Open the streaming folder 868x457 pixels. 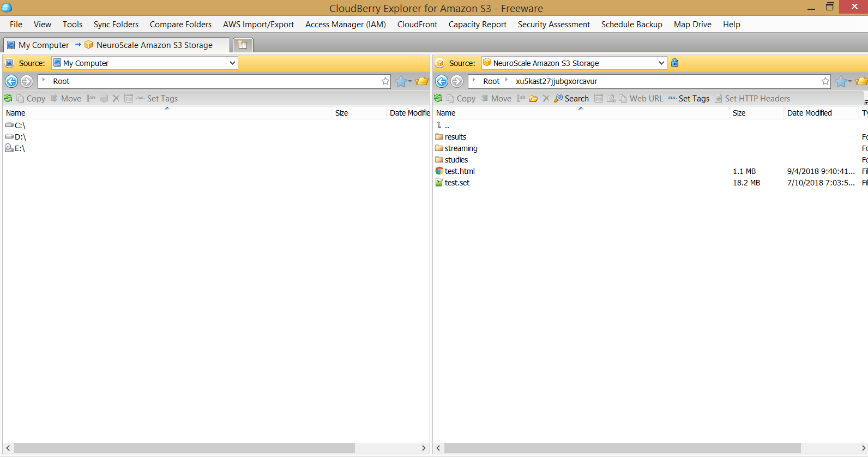(x=456, y=148)
